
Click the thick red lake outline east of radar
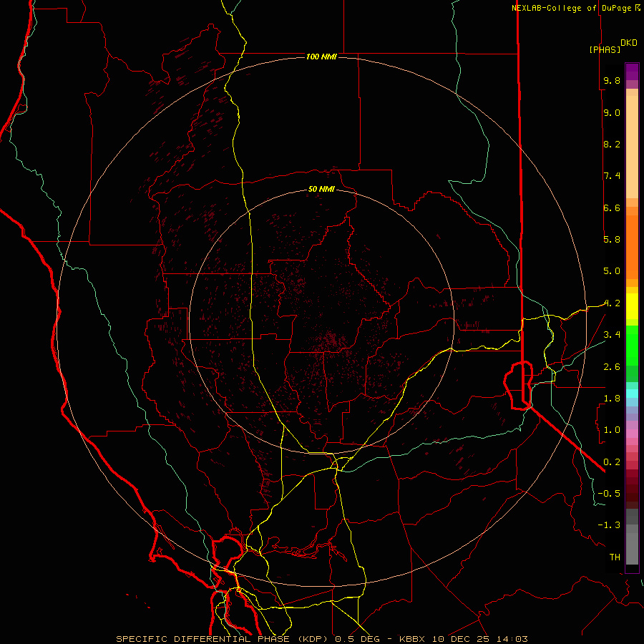coord(518,386)
